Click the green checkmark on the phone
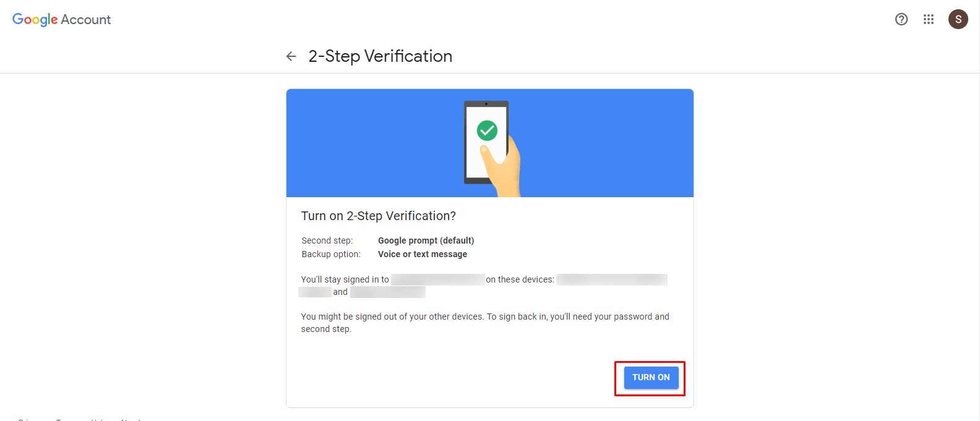Viewport: 980px width, 421px height. [x=487, y=130]
